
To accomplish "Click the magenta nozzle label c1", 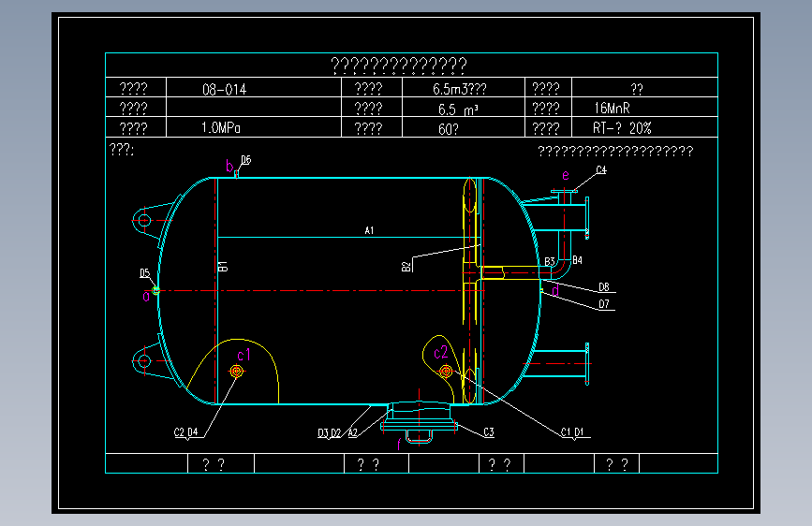I will click(x=244, y=355).
